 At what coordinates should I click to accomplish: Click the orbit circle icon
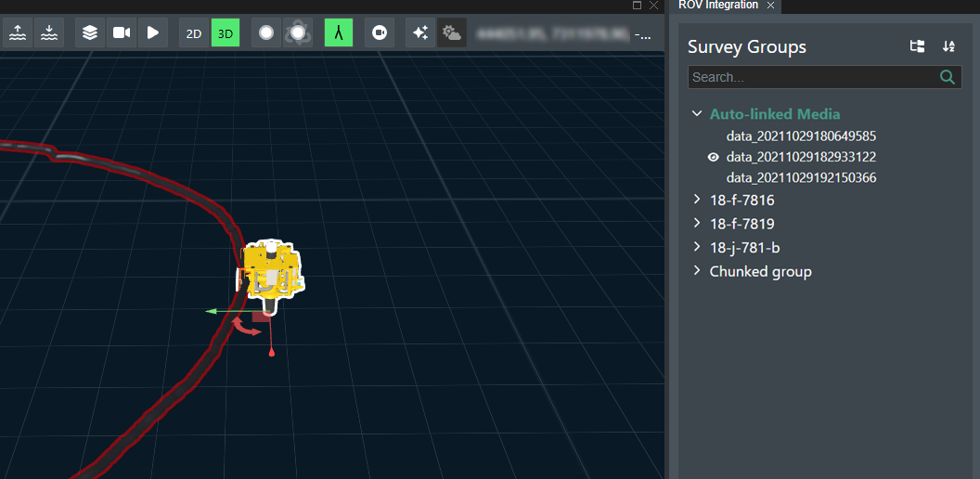[298, 32]
